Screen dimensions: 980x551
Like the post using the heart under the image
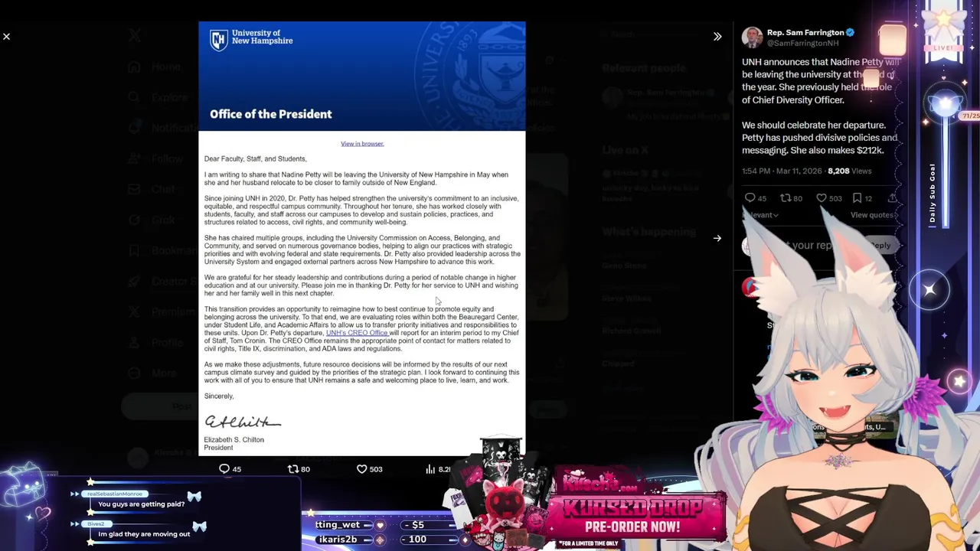[361, 469]
